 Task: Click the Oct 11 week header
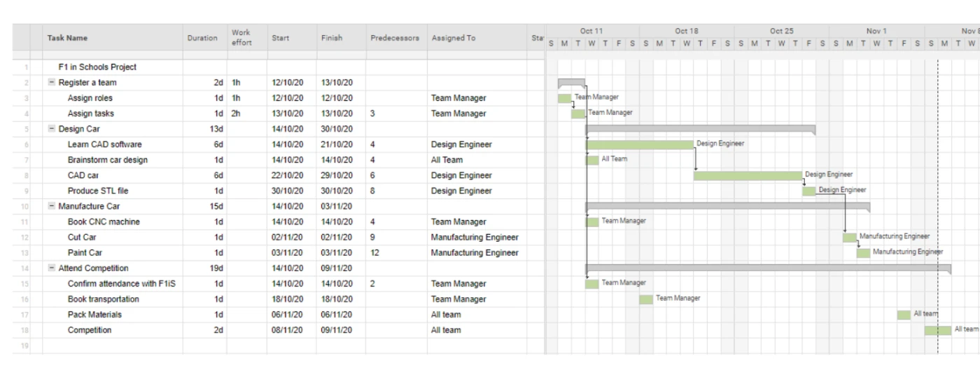[592, 31]
